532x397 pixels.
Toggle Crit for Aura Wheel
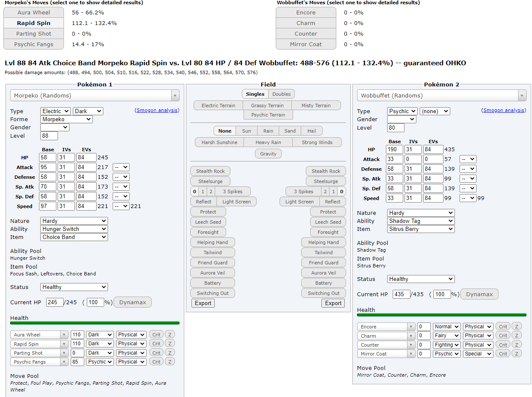(156, 335)
